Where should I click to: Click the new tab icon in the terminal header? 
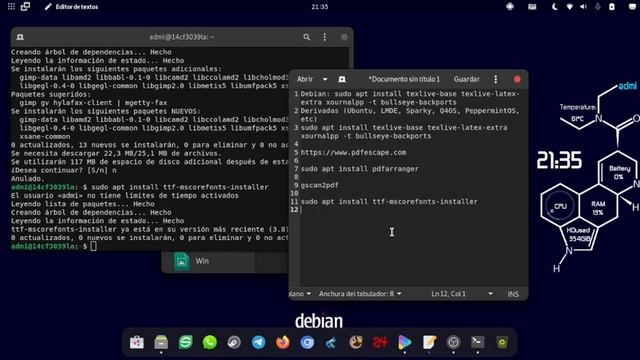click(x=20, y=37)
